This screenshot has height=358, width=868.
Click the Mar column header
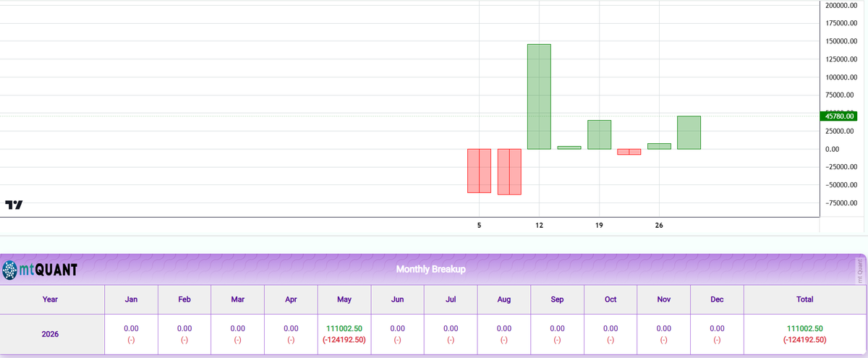coord(237,299)
